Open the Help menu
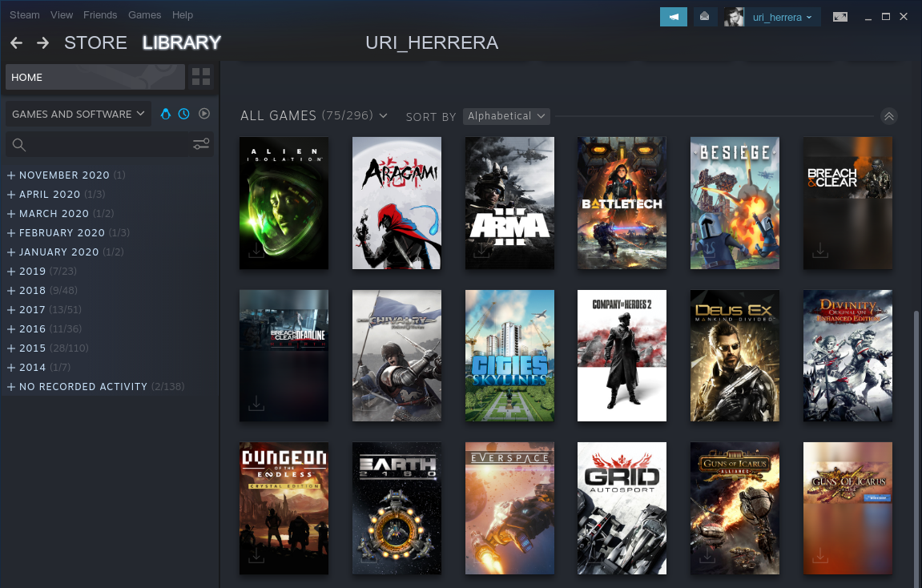Image resolution: width=922 pixels, height=588 pixels. click(x=183, y=14)
